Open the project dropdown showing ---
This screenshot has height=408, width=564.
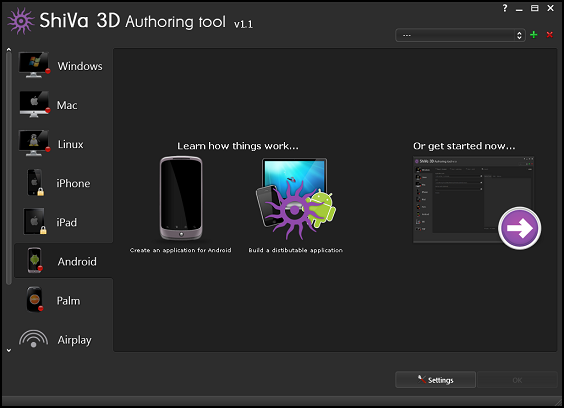[460, 35]
